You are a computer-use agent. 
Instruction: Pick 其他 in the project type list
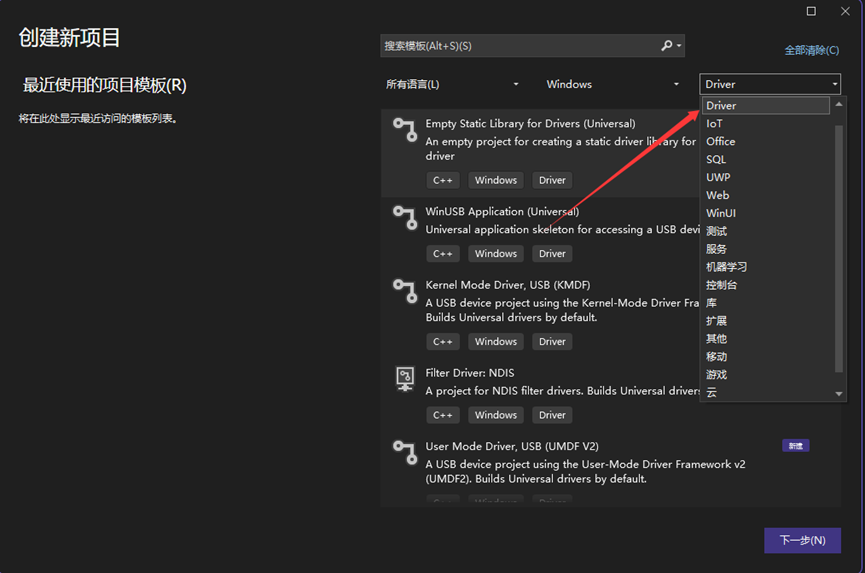pos(767,339)
